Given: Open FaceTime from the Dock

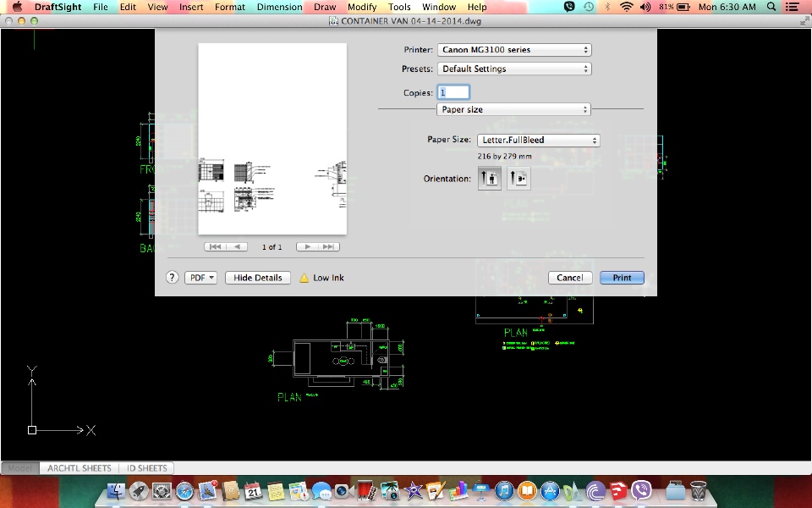Looking at the screenshot, I should point(344,490).
